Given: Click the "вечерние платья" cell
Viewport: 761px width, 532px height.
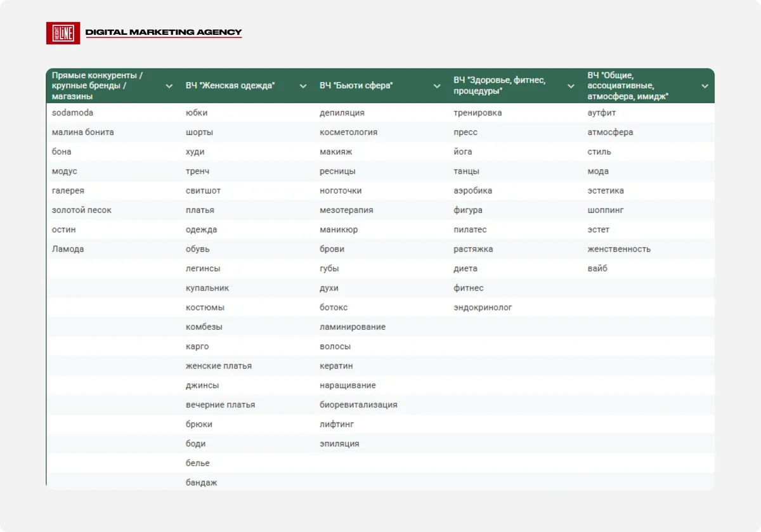Looking at the screenshot, I should [246, 405].
